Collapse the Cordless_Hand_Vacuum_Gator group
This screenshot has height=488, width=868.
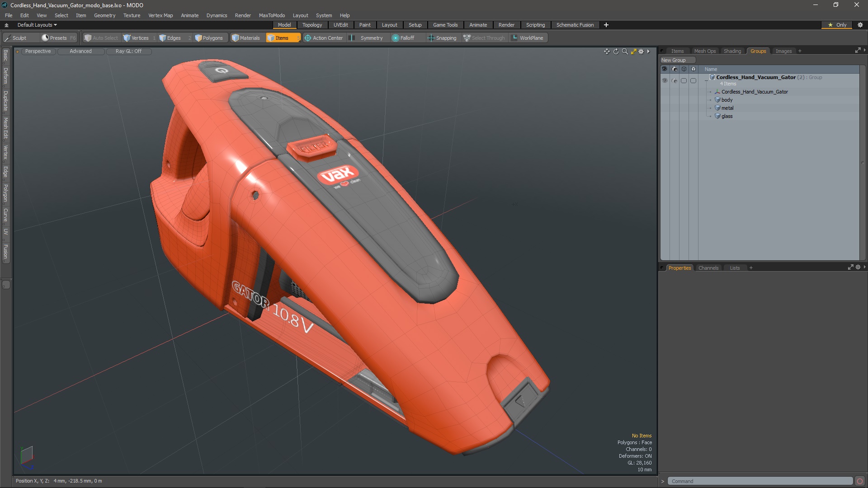[706, 81]
